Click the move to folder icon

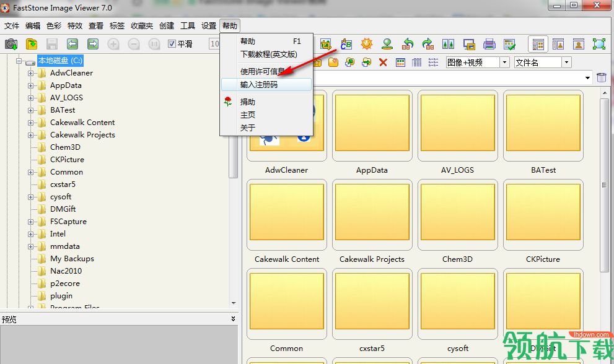tap(367, 63)
